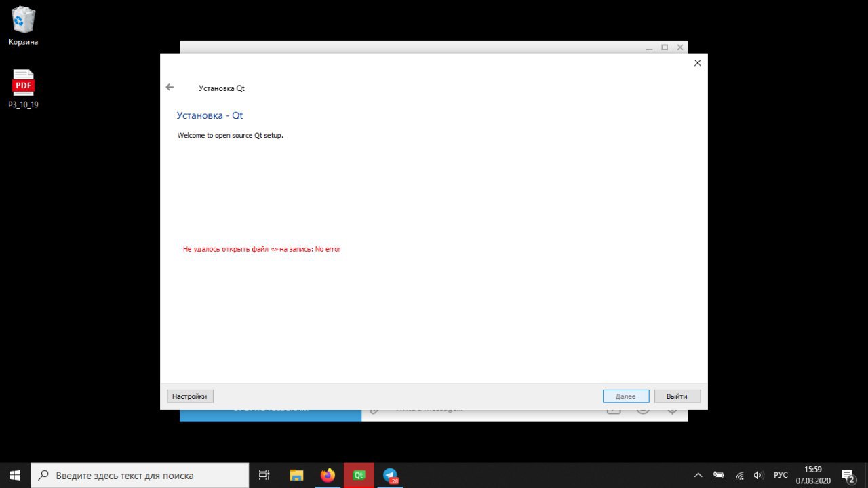The width and height of the screenshot is (868, 488).
Task: Click the Установка - Qt heading
Action: coord(210,115)
